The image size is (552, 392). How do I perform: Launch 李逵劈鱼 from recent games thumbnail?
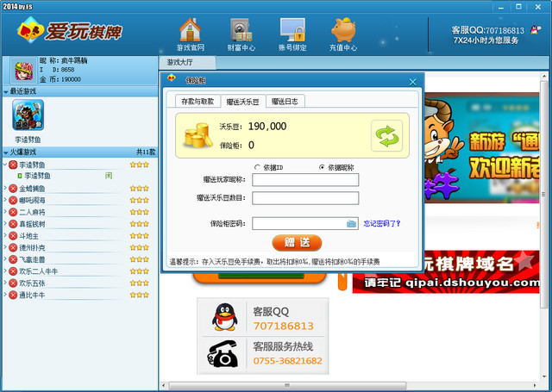point(28,115)
